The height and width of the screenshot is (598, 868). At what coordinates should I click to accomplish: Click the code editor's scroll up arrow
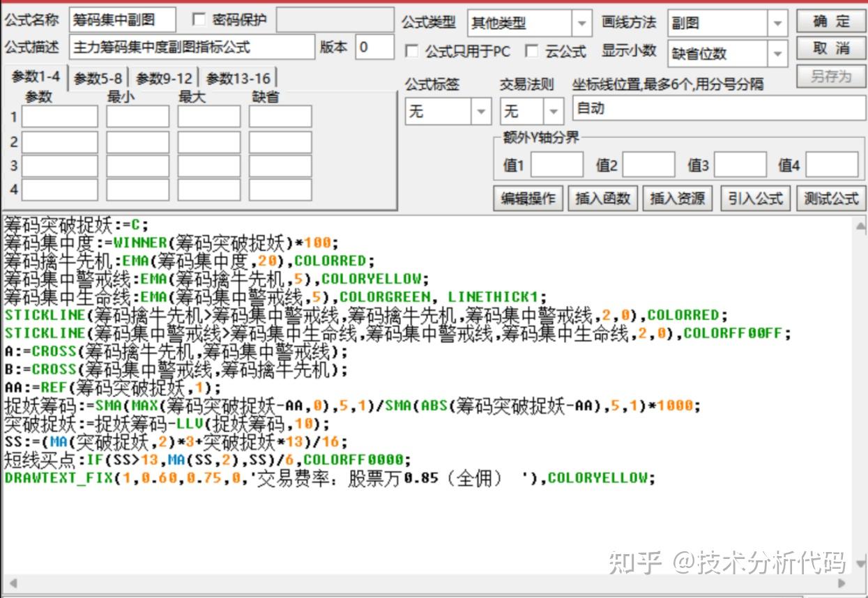[x=860, y=225]
